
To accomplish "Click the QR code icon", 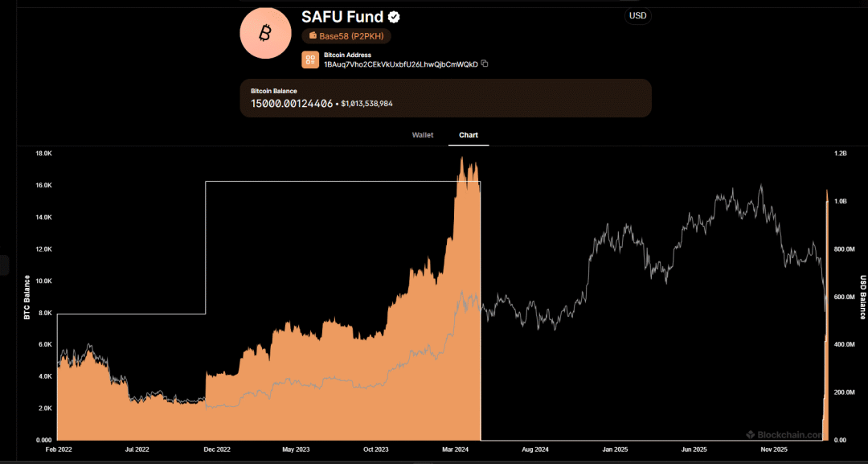I will pos(310,60).
